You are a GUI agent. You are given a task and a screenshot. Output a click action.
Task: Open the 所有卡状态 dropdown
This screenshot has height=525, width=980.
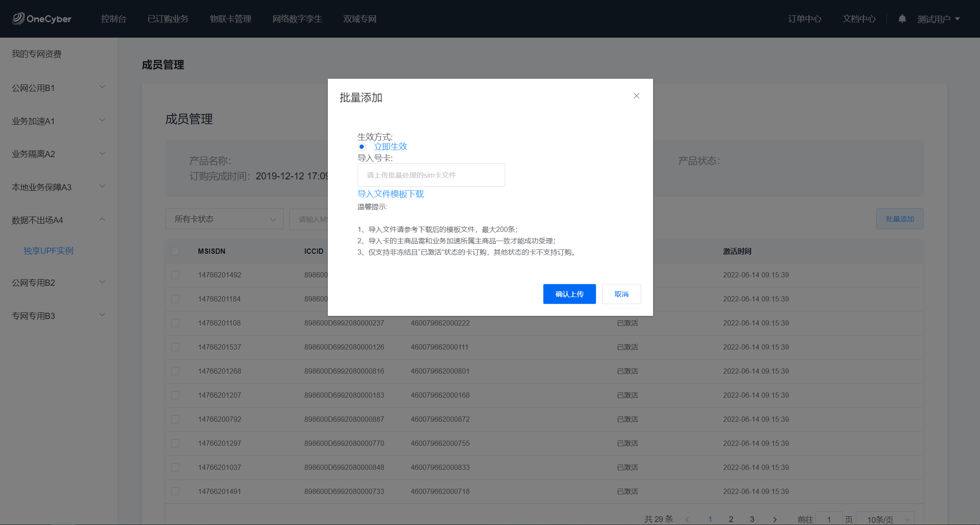[x=224, y=219]
